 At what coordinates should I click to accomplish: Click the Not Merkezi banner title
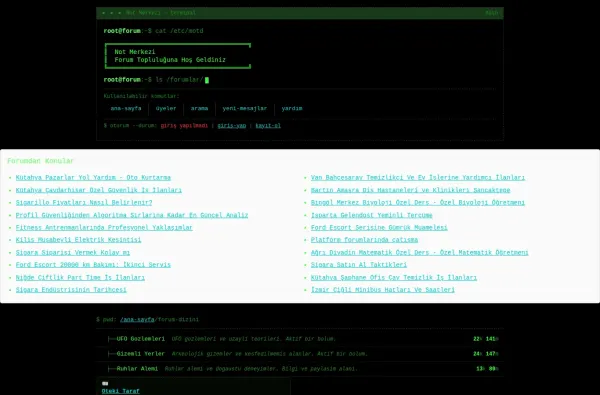click(135, 52)
